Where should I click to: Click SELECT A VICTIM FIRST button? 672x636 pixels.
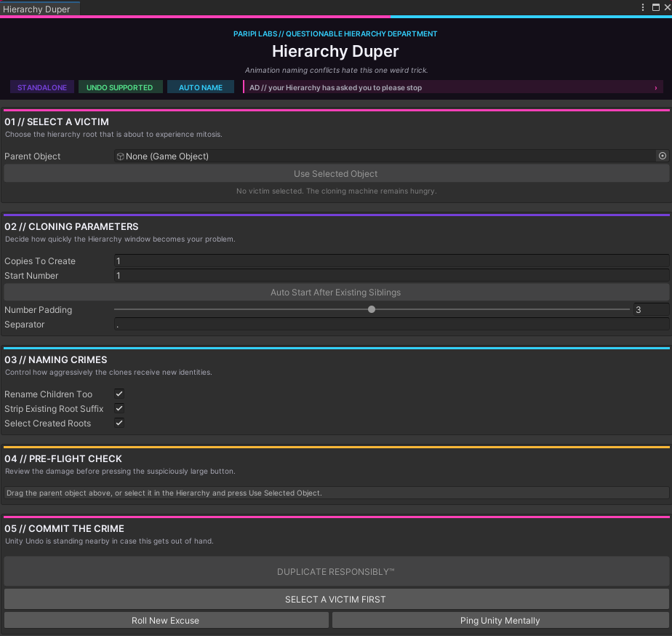pyautogui.click(x=336, y=599)
